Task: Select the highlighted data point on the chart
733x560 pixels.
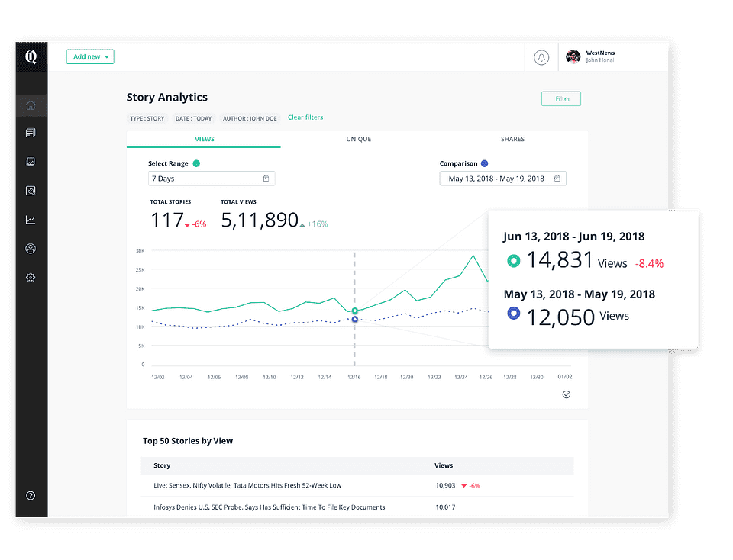Action: 354,311
